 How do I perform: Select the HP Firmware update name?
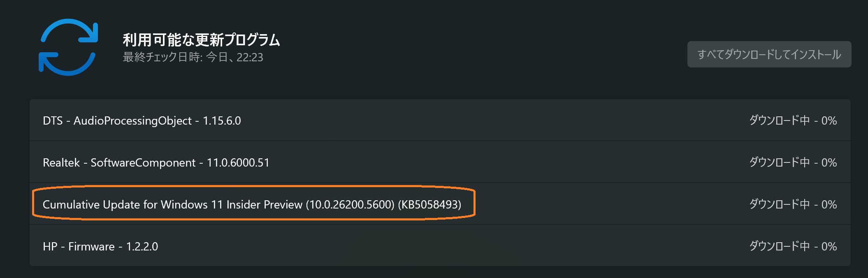[100, 246]
